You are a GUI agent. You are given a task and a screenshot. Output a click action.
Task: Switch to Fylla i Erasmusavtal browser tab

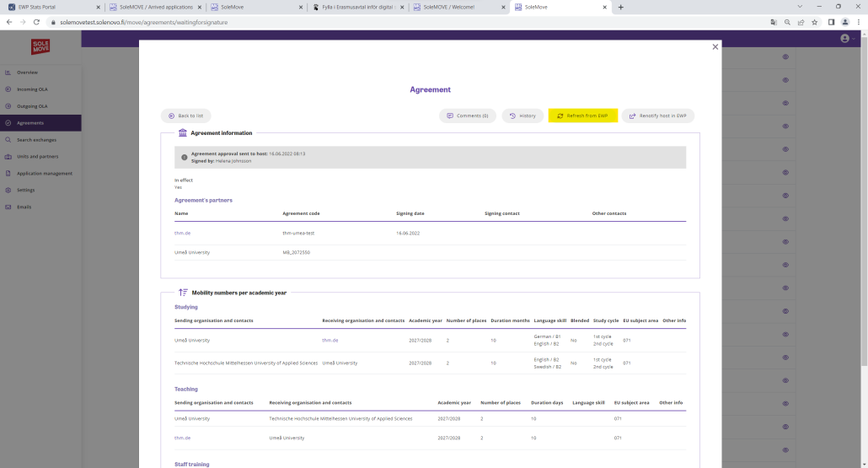(x=359, y=8)
